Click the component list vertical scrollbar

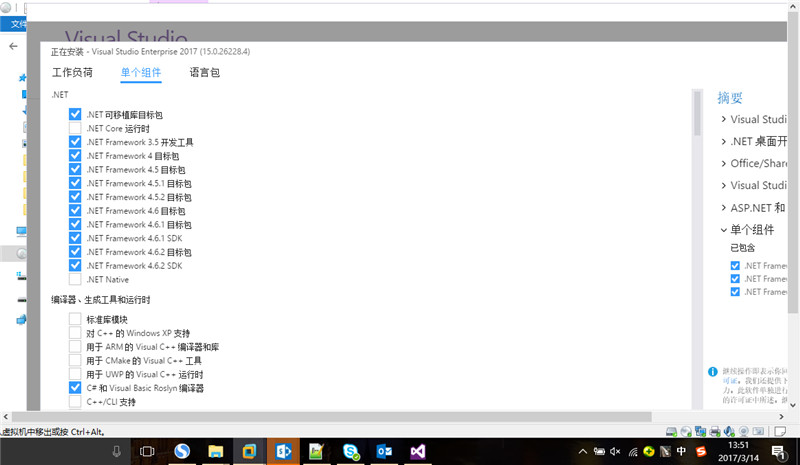click(697, 113)
